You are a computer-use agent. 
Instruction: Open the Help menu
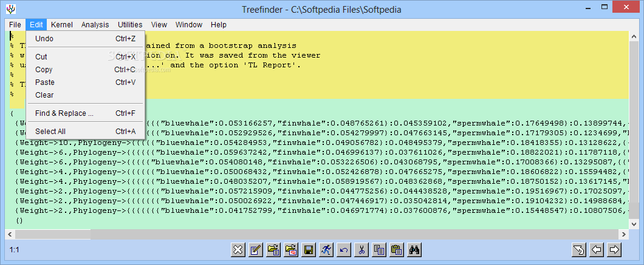click(x=219, y=25)
